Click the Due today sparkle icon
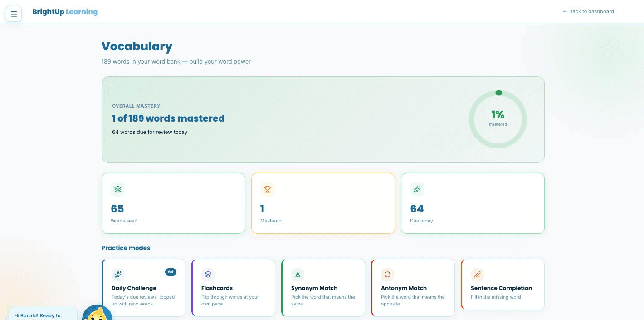The height and width of the screenshot is (320, 644). pyautogui.click(x=417, y=189)
